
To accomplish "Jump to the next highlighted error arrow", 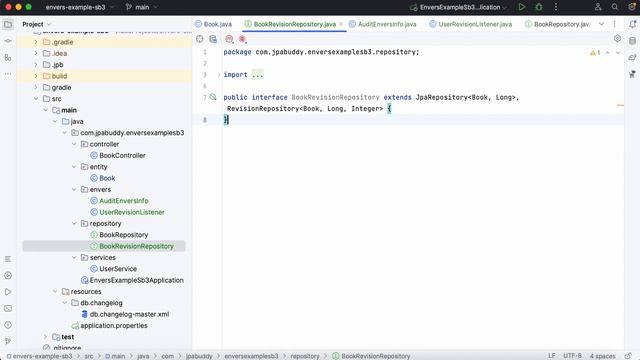I will click(618, 53).
